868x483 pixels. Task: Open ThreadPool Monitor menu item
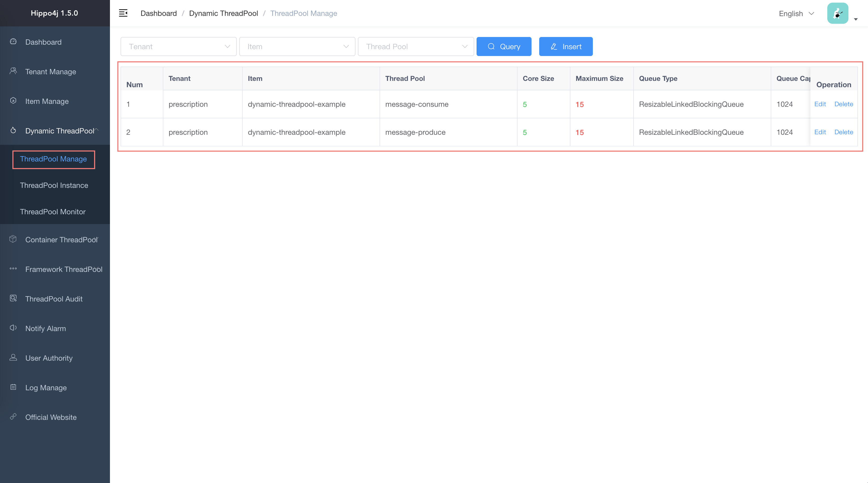coord(53,212)
